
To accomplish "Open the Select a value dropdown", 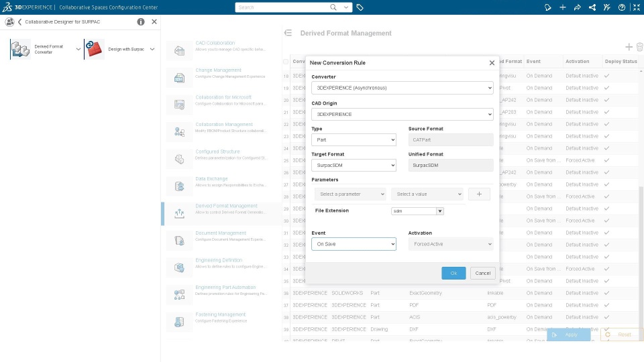I will [x=427, y=194].
